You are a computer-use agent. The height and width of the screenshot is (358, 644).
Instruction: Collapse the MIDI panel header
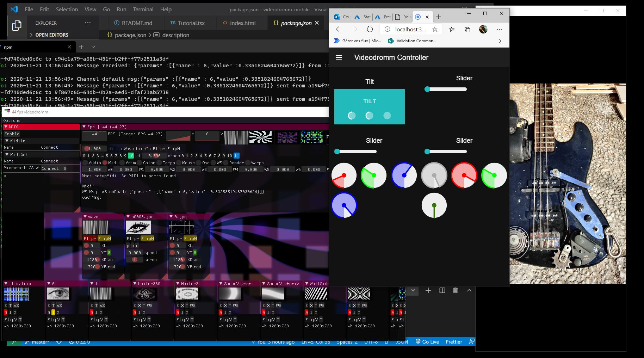(6, 127)
